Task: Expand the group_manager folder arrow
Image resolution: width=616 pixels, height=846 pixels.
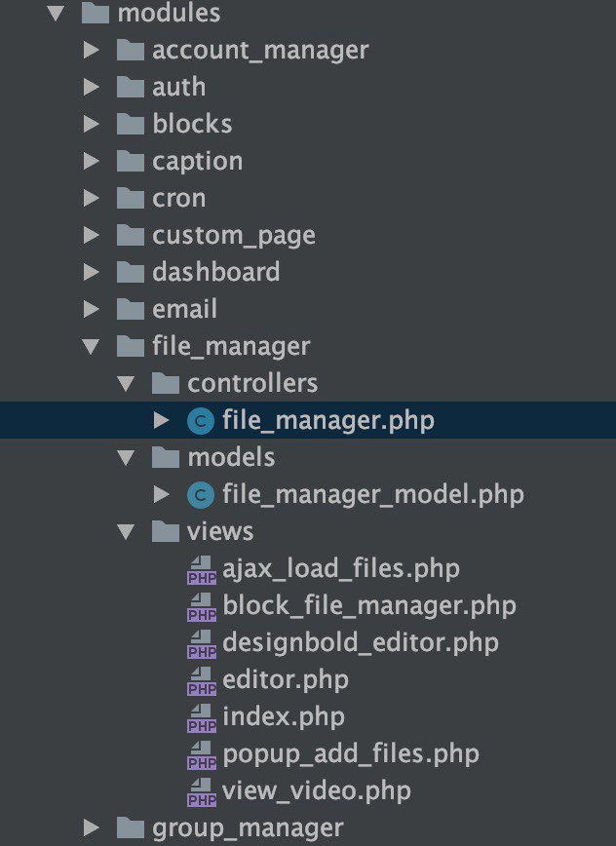Action: [92, 827]
